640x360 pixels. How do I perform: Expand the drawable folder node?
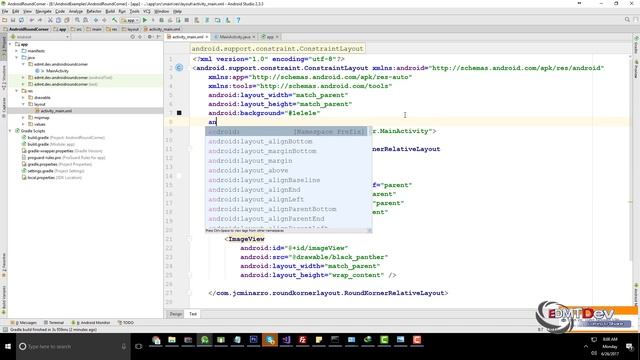coord(23,98)
